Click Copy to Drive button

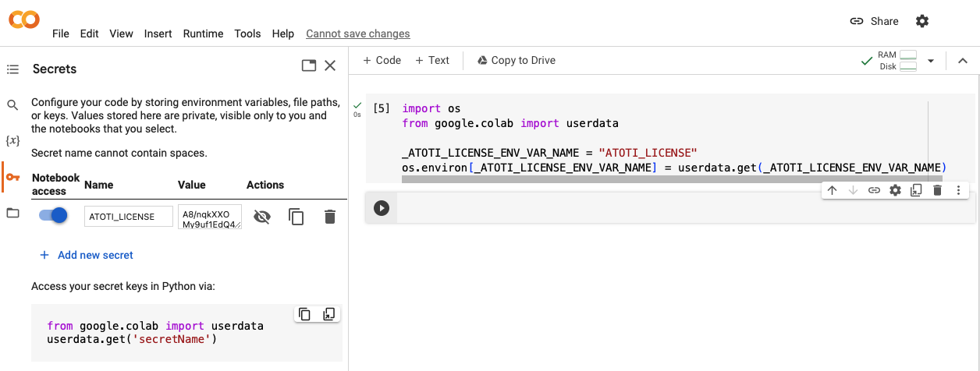tap(516, 60)
